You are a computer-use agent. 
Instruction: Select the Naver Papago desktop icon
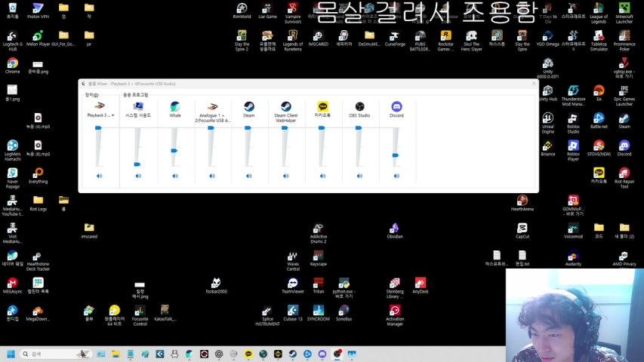click(12, 178)
